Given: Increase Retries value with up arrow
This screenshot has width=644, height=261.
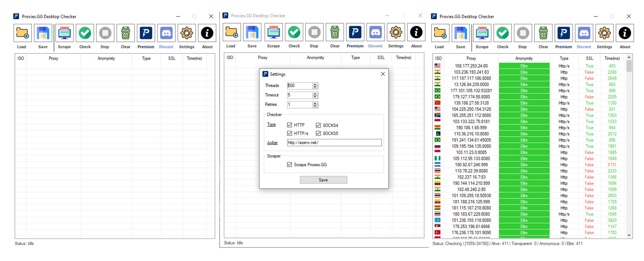Looking at the screenshot, I should [x=315, y=103].
